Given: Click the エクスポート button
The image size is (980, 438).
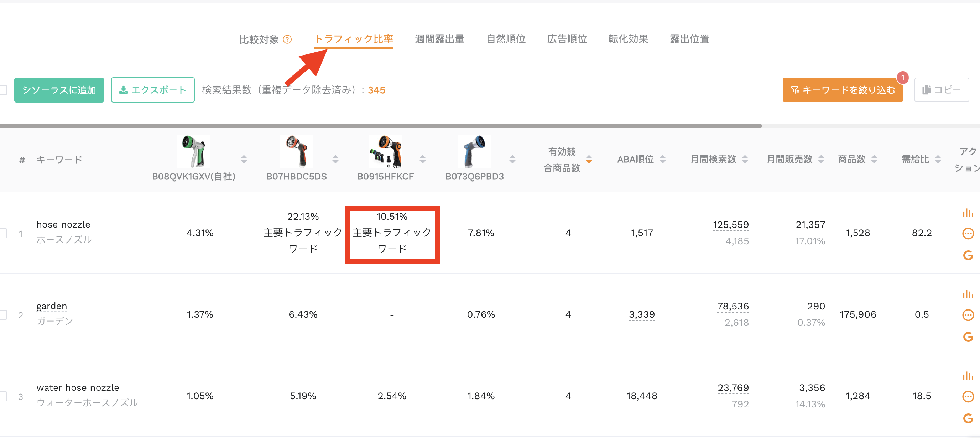Looking at the screenshot, I should (152, 90).
